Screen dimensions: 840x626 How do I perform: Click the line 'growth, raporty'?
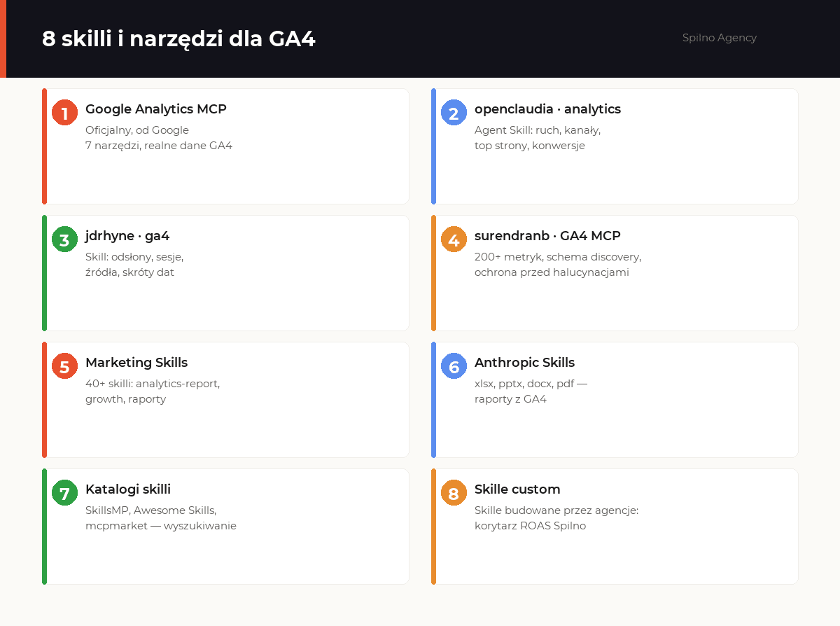(x=126, y=399)
